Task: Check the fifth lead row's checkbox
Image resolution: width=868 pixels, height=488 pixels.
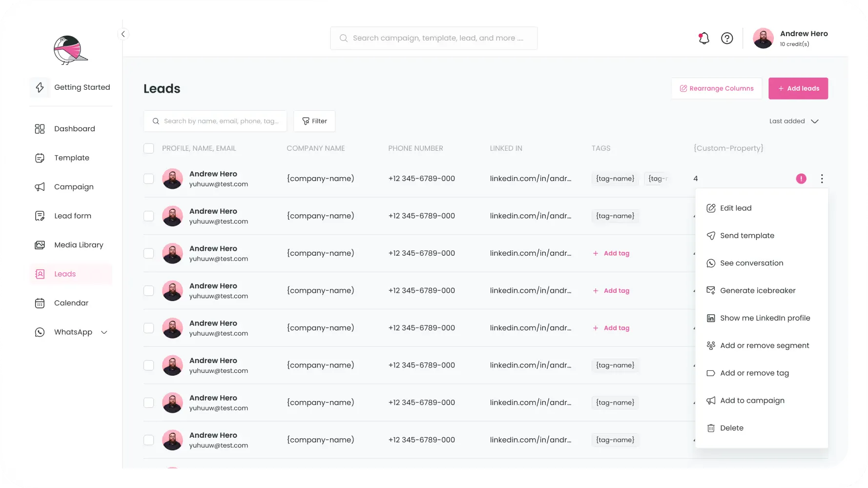Action: pos(149,328)
